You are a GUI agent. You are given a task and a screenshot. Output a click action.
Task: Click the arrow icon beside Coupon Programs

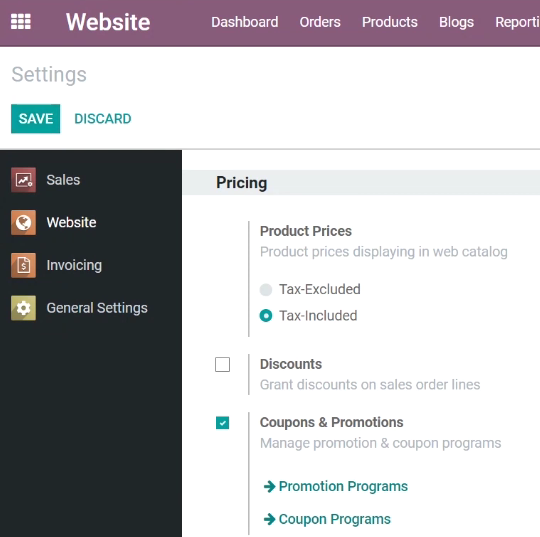(x=269, y=519)
